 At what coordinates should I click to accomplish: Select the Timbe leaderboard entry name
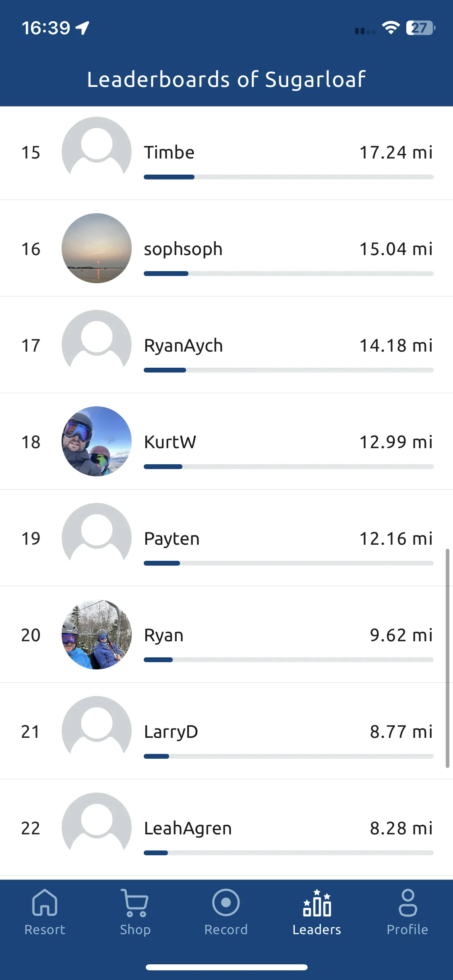[x=169, y=152]
